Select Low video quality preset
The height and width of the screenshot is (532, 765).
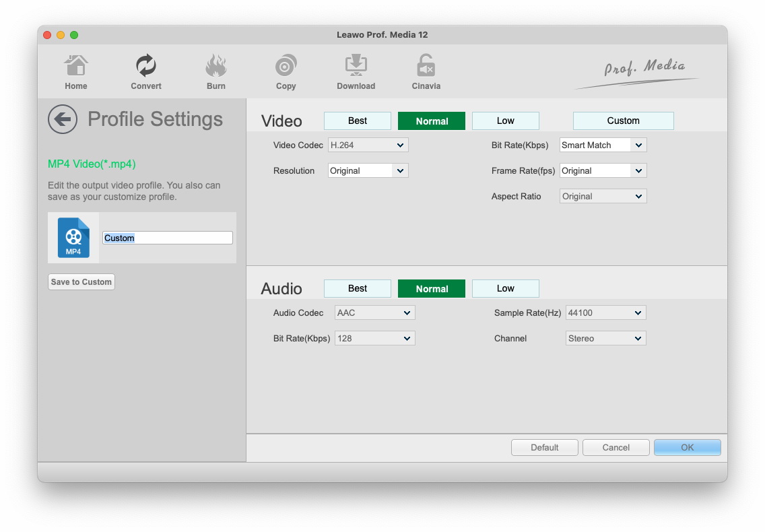505,121
